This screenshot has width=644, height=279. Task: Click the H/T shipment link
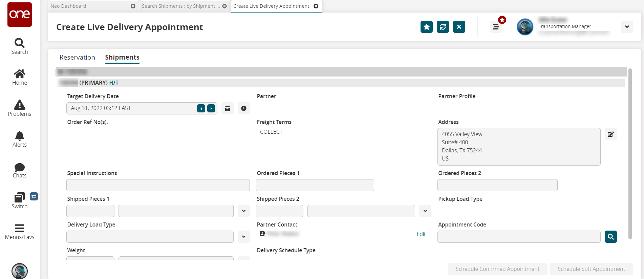[114, 83]
